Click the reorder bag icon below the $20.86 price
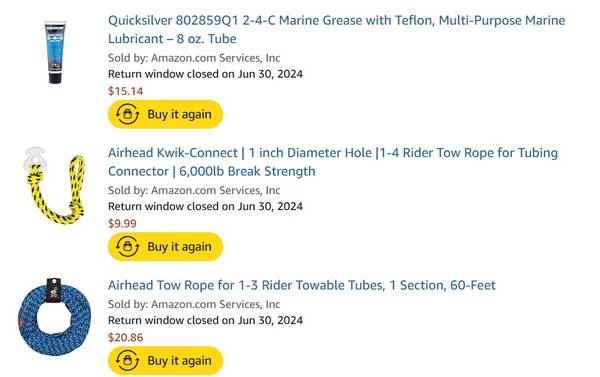The image size is (600, 377). 127,361
